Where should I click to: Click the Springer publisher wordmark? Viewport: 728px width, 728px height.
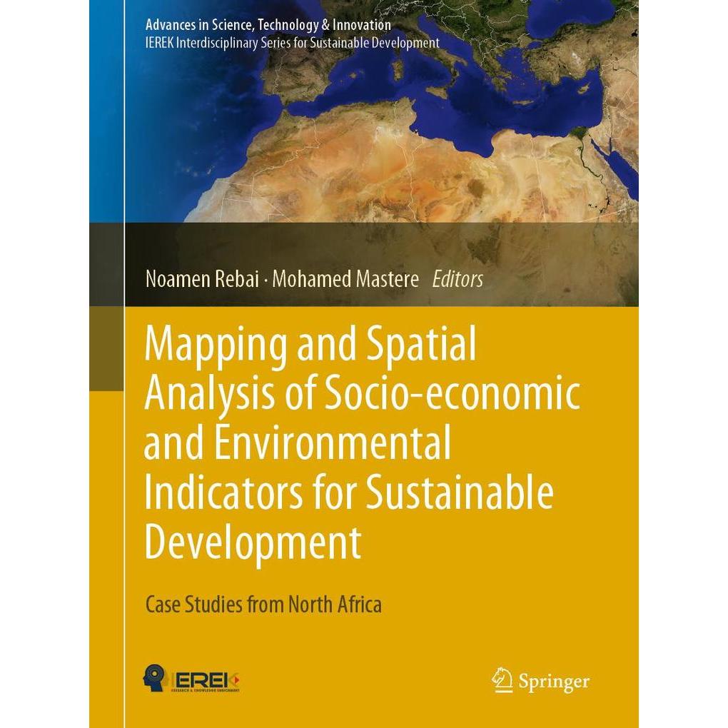pyautogui.click(x=554, y=682)
